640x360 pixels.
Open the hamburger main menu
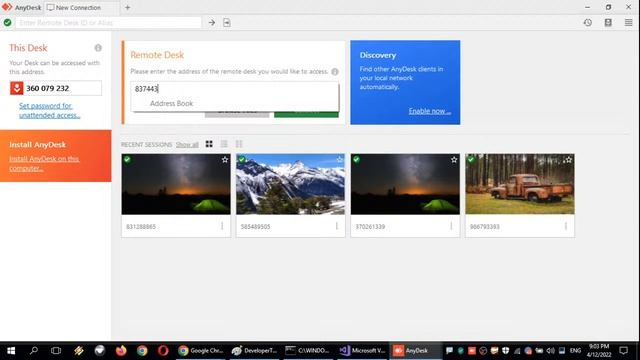(x=629, y=22)
